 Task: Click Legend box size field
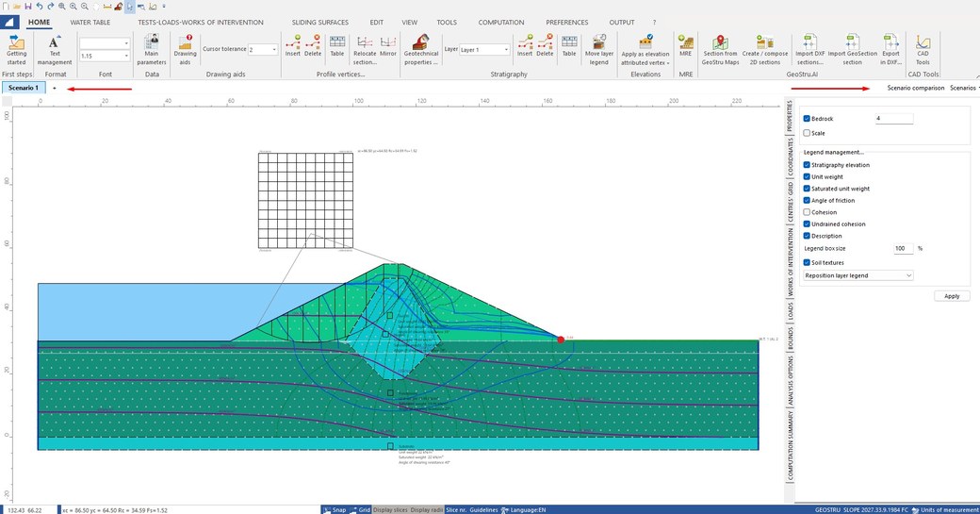[x=903, y=248]
